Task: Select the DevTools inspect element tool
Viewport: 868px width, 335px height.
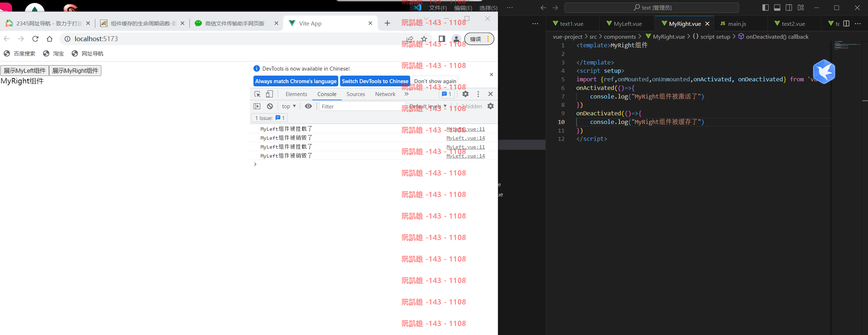Action: [257, 94]
